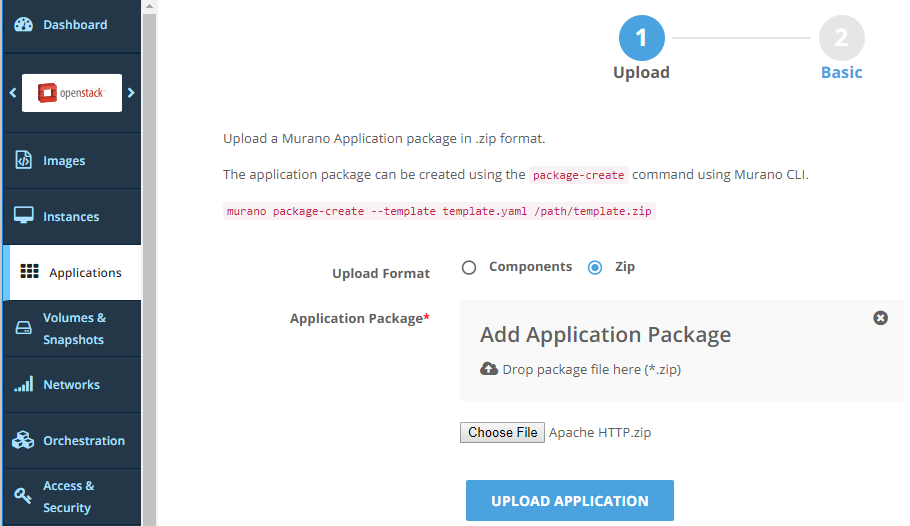The image size is (910, 526).
Task: Click the sidebar vertical scrollbar
Action: (149, 260)
